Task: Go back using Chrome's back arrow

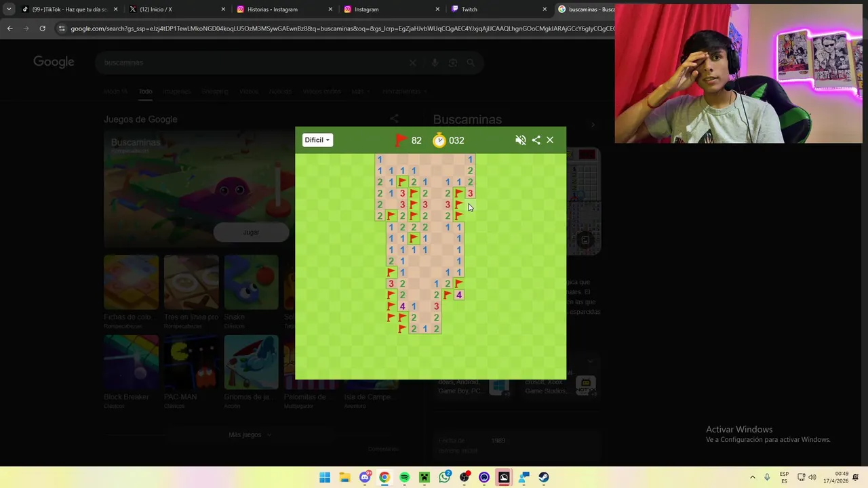Action: pyautogui.click(x=9, y=28)
